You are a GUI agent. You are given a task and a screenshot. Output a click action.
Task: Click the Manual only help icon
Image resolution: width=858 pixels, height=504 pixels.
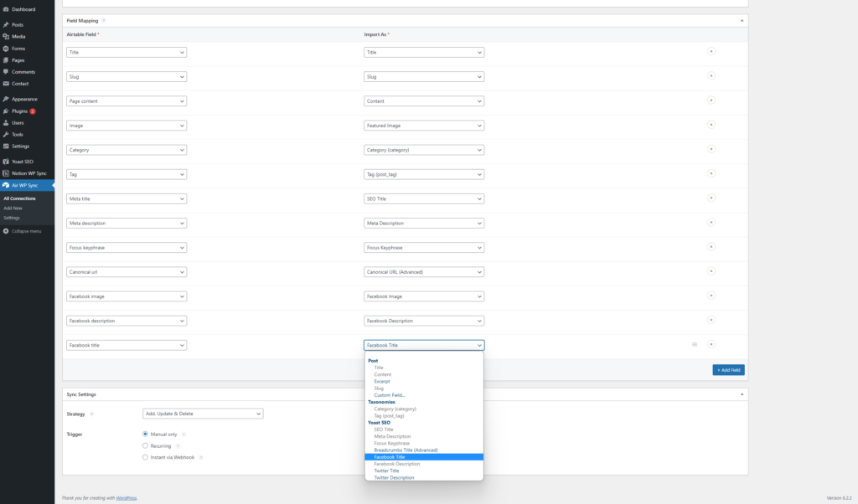183,435
